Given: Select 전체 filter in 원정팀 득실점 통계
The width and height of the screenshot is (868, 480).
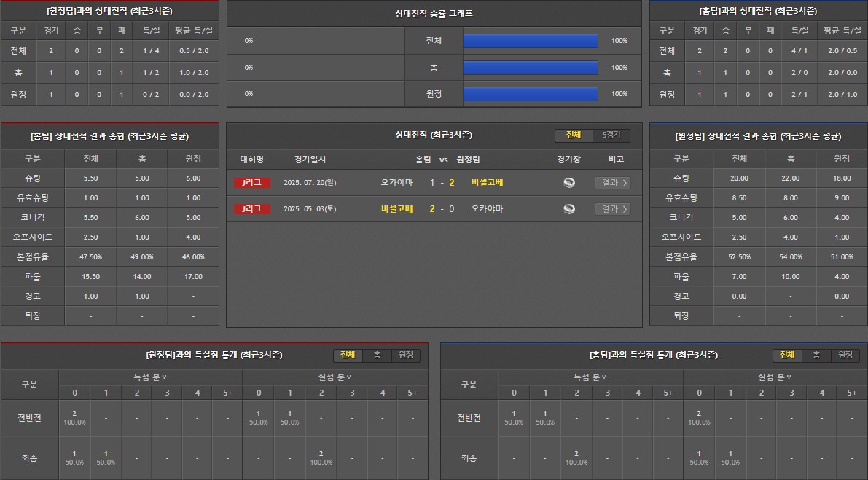Looking at the screenshot, I should pyautogui.click(x=348, y=355).
